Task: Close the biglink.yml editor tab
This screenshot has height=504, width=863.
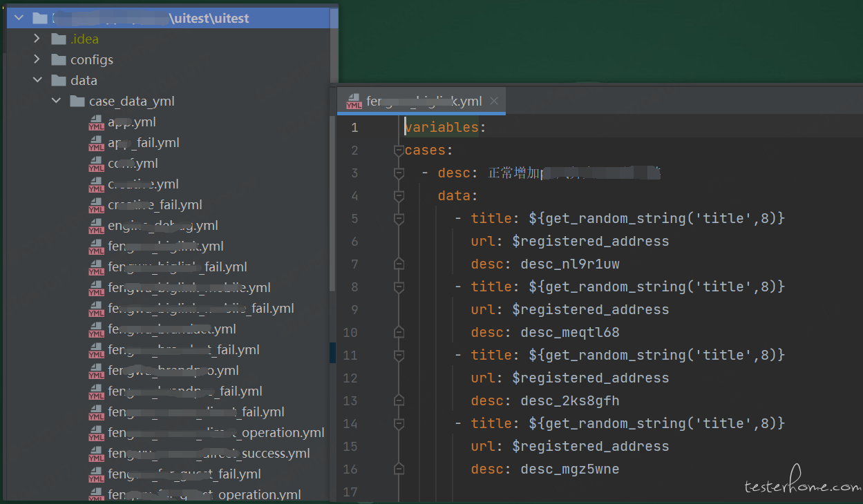Action: pyautogui.click(x=493, y=101)
